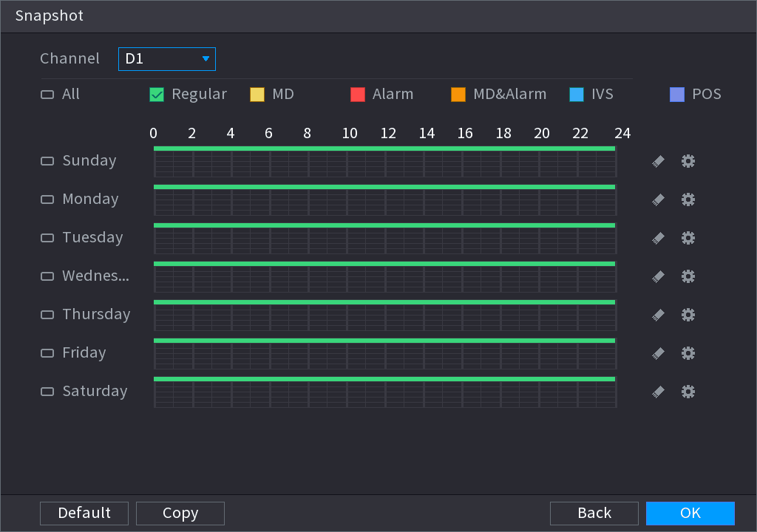Image resolution: width=757 pixels, height=532 pixels.
Task: Toggle the Wednesday checkbox
Action: [x=47, y=276]
